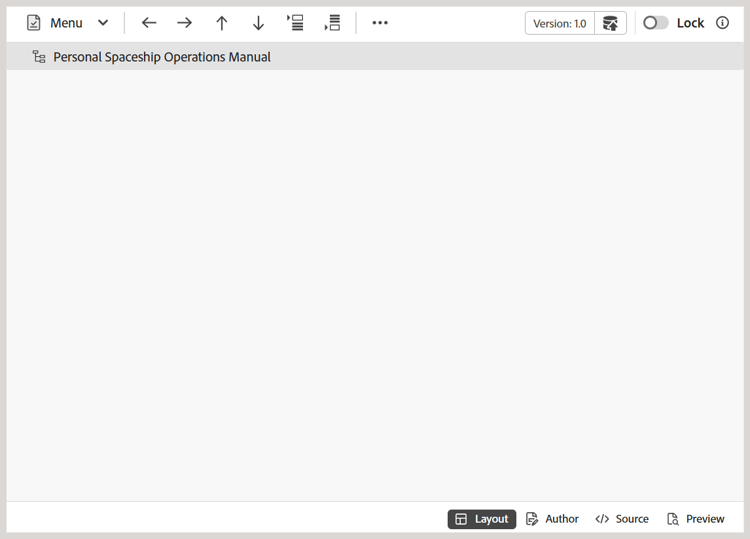Open the info icon beside Lock
750x539 pixels.
tap(722, 23)
